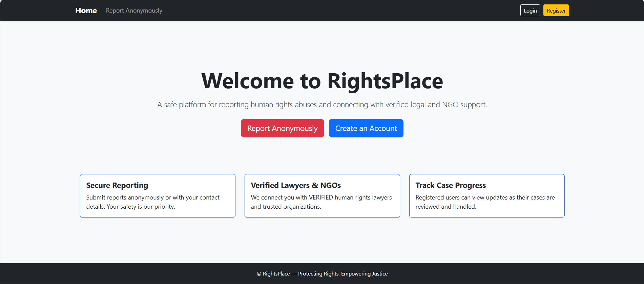Select the Secure Reporting card title
Screen dimensions: 644x284
117,185
